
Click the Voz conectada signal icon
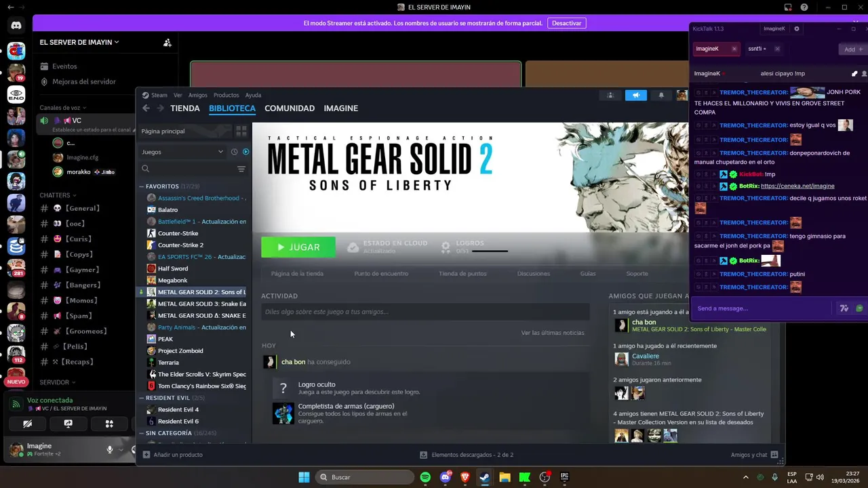[16, 404]
